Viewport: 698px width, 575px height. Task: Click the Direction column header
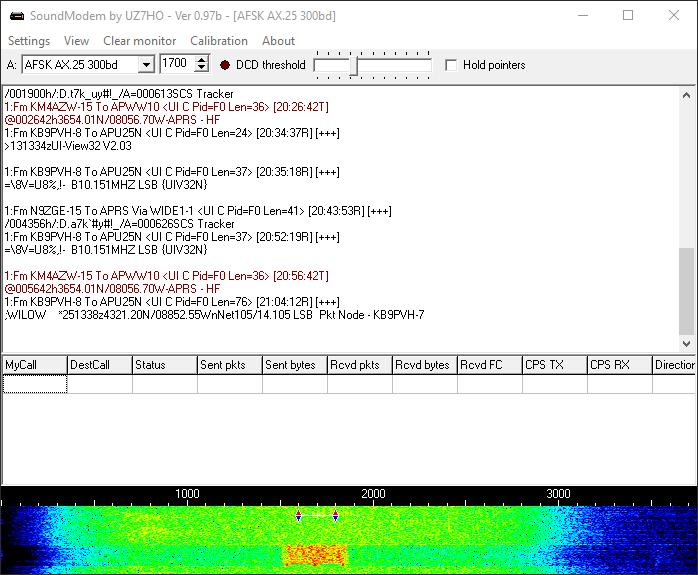[x=674, y=365]
